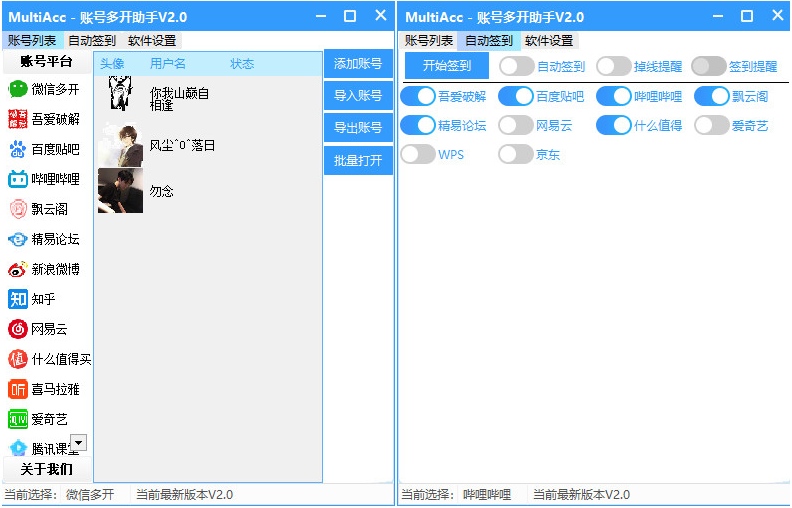
Task: Select avatar of 风尘^0^落日 account
Action: [x=120, y=145]
